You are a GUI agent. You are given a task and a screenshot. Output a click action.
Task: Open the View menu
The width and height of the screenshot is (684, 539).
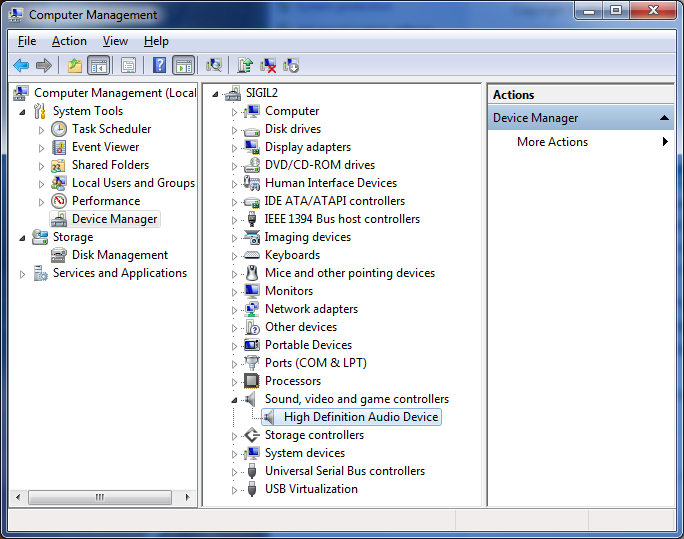(115, 41)
